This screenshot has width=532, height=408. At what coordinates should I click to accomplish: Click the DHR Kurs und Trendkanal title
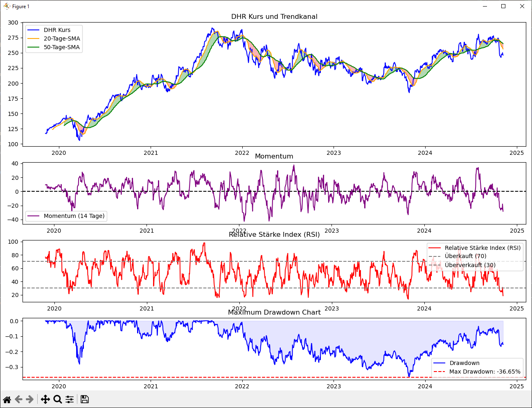[274, 17]
